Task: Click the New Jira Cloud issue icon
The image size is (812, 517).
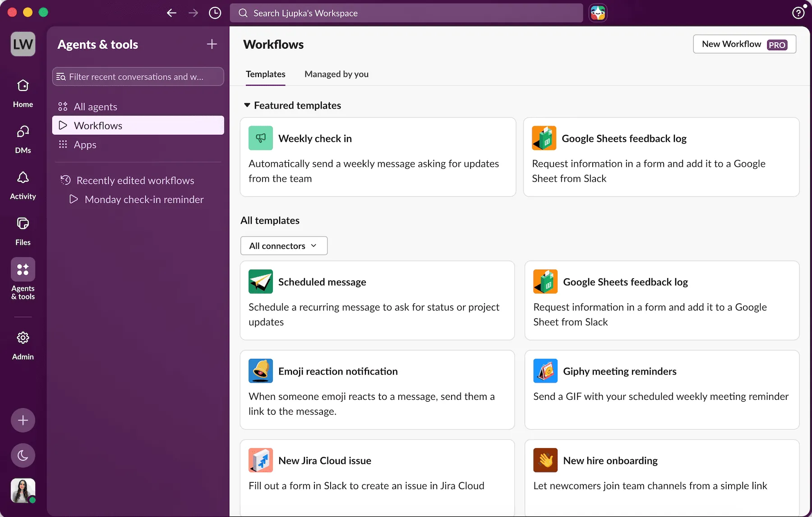Action: pos(261,460)
